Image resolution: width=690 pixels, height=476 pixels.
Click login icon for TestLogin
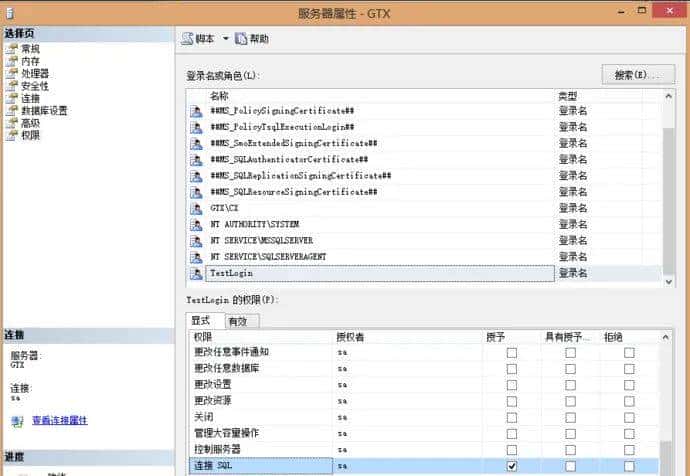click(196, 274)
